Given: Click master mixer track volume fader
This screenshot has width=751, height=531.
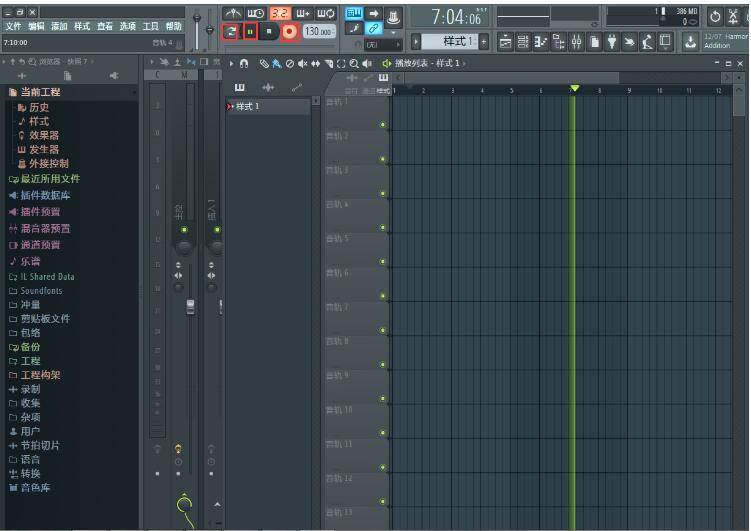Looking at the screenshot, I should tap(190, 307).
